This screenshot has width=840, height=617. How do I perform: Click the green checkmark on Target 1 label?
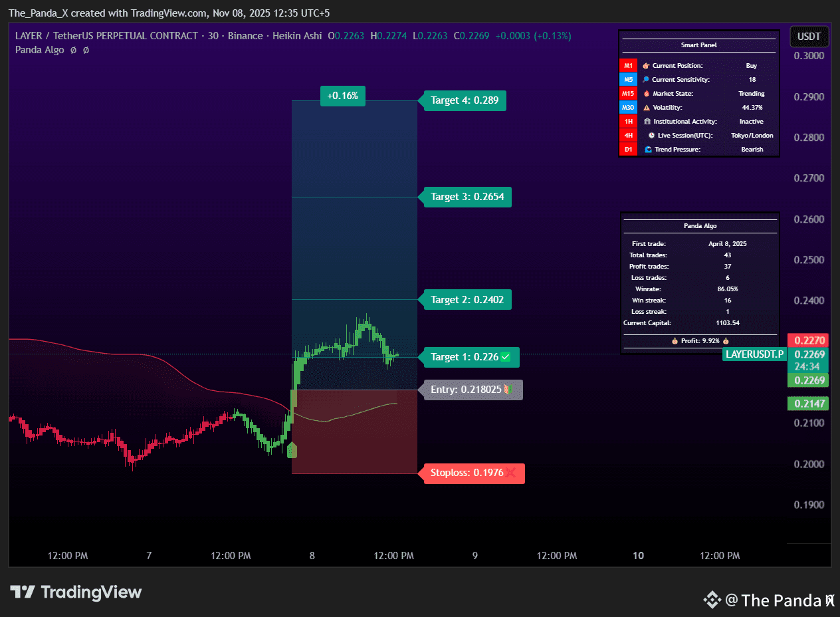pyautogui.click(x=506, y=357)
